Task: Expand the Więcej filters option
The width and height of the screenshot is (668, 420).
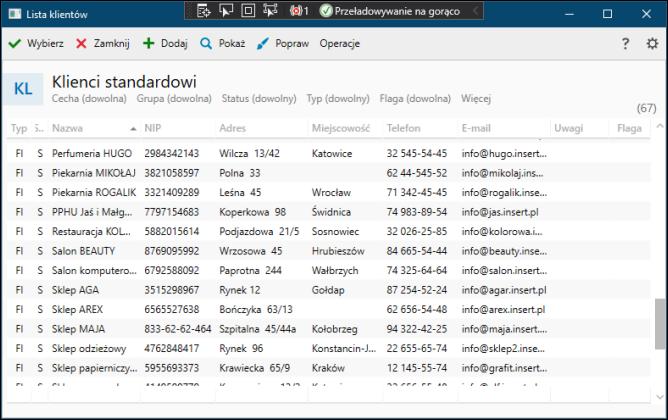Action: point(476,99)
